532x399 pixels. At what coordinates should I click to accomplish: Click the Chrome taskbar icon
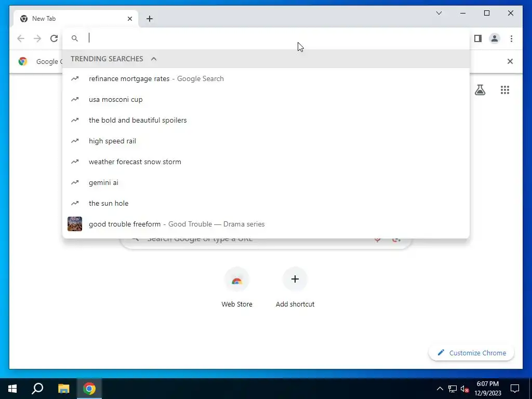(x=89, y=389)
